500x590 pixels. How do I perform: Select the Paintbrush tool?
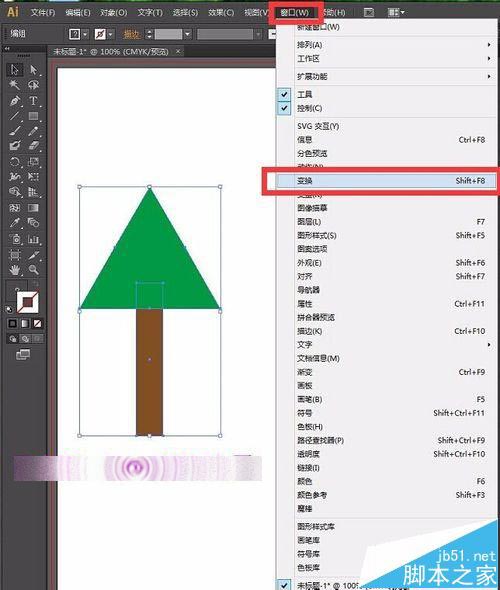point(15,131)
